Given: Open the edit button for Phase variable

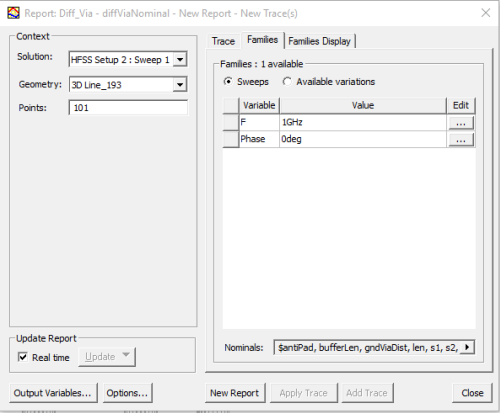Looking at the screenshot, I should pyautogui.click(x=461, y=139).
